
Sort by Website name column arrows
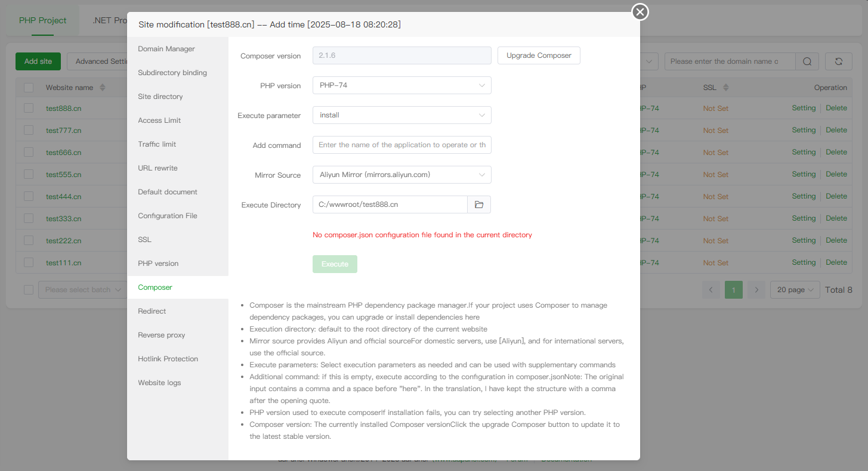[103, 88]
